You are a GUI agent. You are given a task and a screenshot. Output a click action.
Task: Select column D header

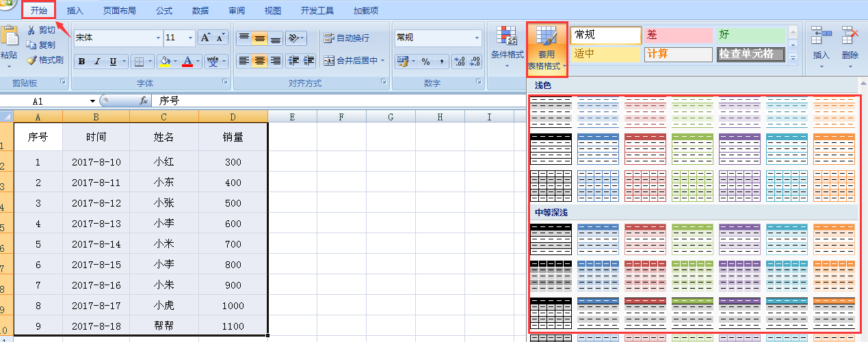(x=233, y=117)
